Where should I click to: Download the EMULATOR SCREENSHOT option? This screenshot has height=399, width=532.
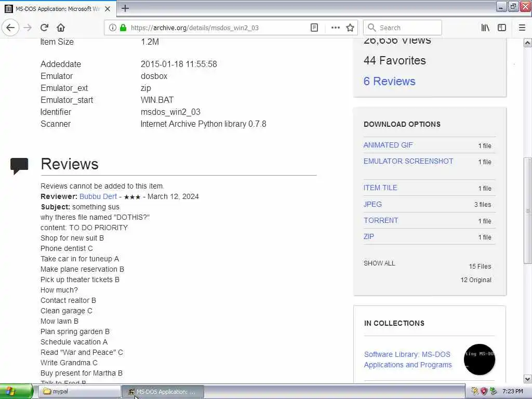click(408, 161)
